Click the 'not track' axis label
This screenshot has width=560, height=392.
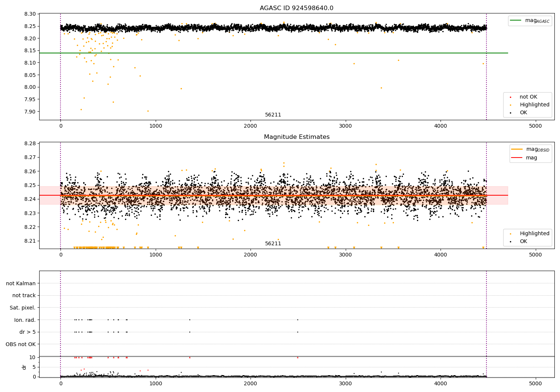tap(24, 295)
